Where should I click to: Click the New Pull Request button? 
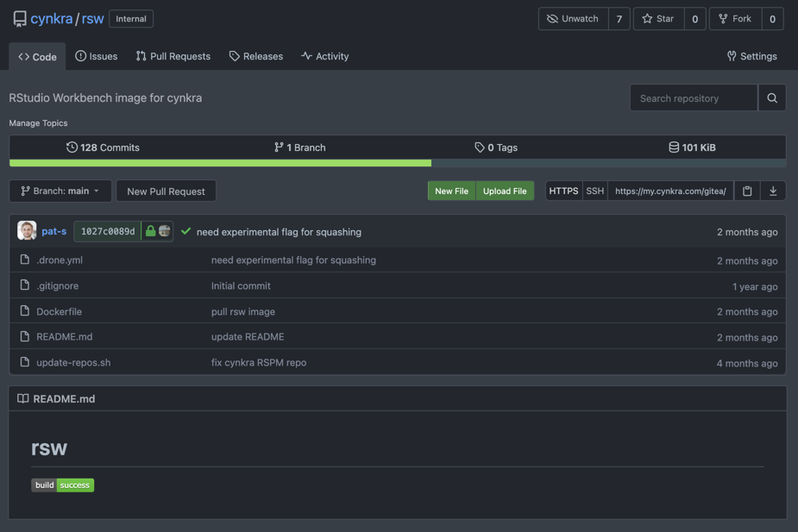pos(166,191)
